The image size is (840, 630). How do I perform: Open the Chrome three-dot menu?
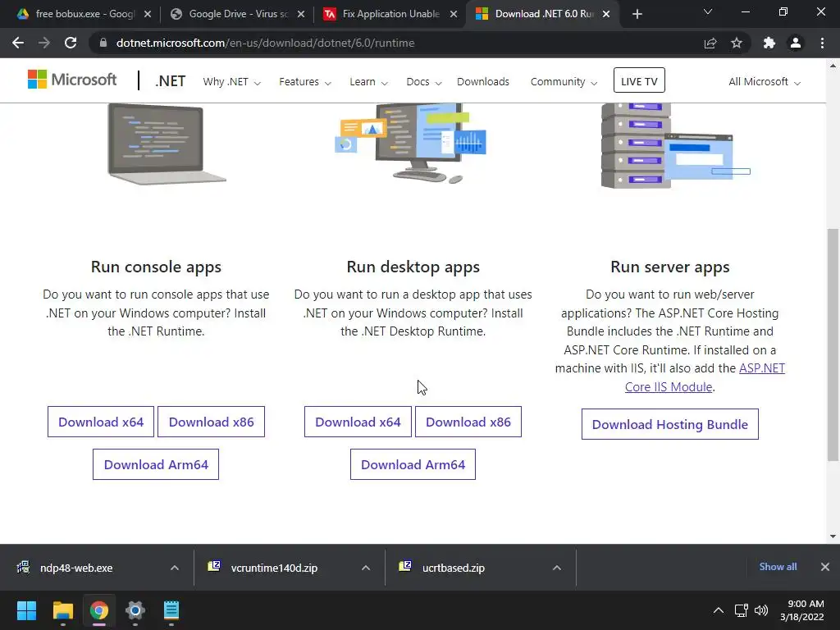[x=822, y=43]
